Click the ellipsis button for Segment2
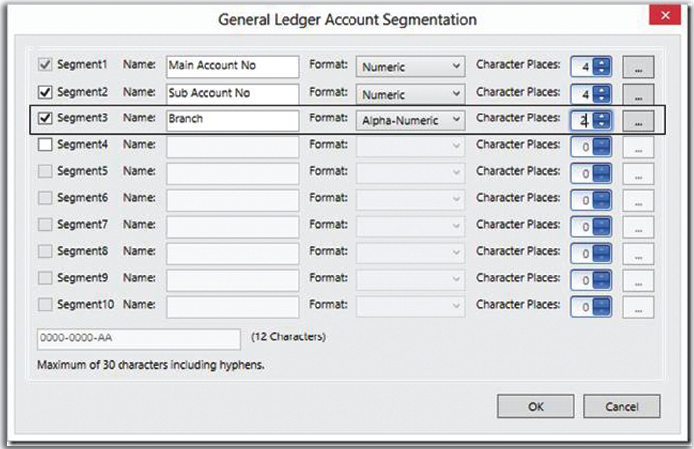The height and width of the screenshot is (449, 694). click(639, 94)
